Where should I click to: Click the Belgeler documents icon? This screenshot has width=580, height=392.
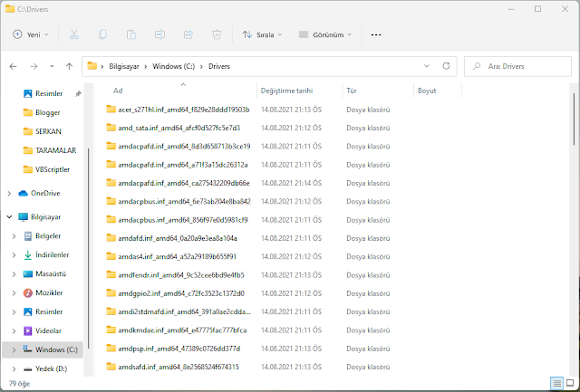(x=28, y=235)
